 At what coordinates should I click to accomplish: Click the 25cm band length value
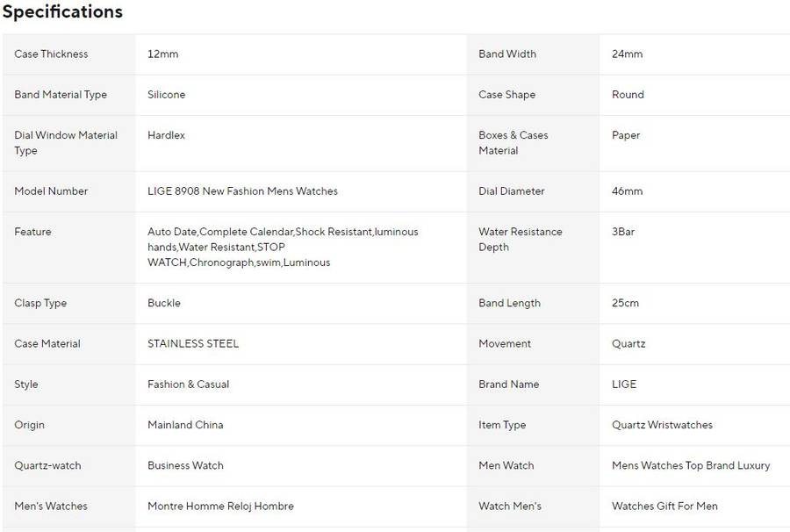click(625, 304)
